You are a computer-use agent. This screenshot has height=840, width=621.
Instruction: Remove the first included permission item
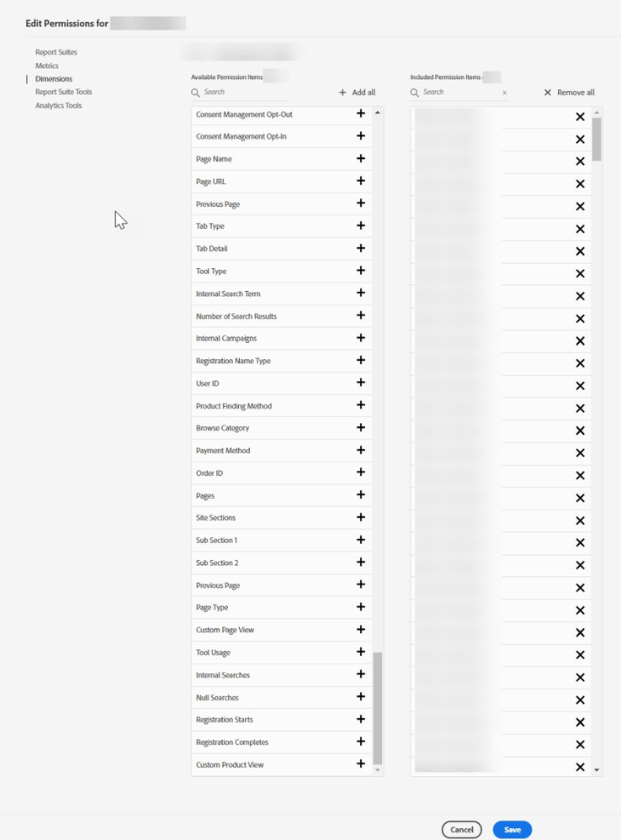[579, 116]
